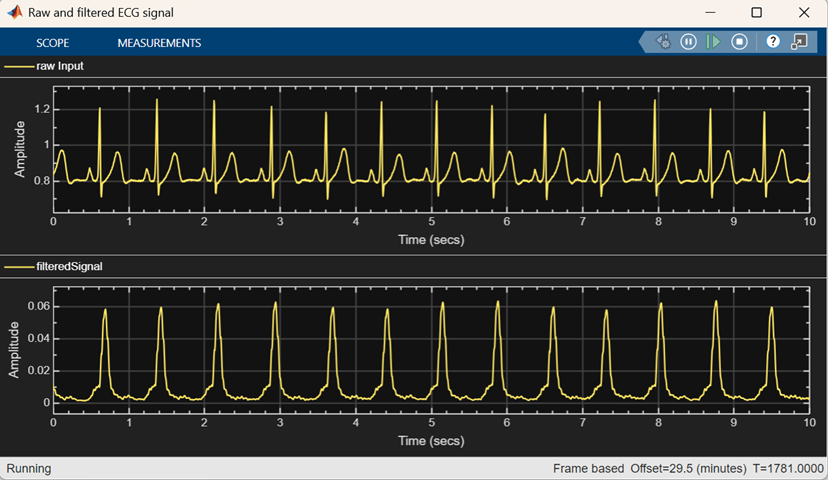The width and height of the screenshot is (828, 480).
Task: Pause the running ECG simulation
Action: (x=688, y=42)
